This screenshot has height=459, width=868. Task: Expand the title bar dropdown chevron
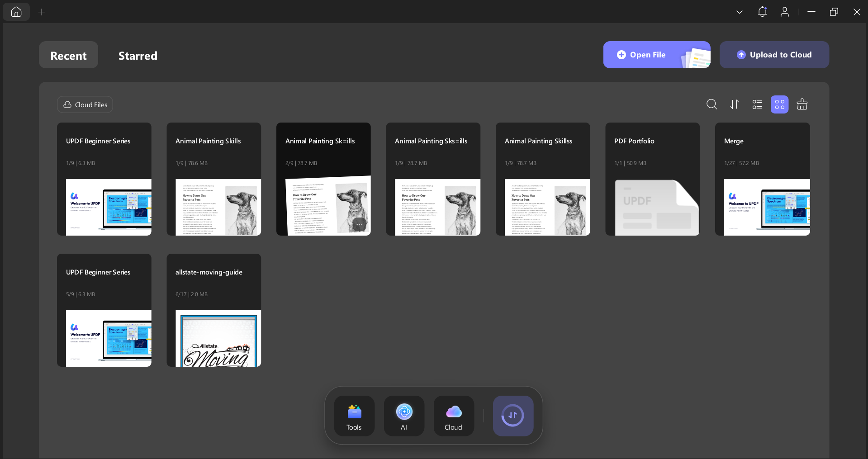click(740, 12)
